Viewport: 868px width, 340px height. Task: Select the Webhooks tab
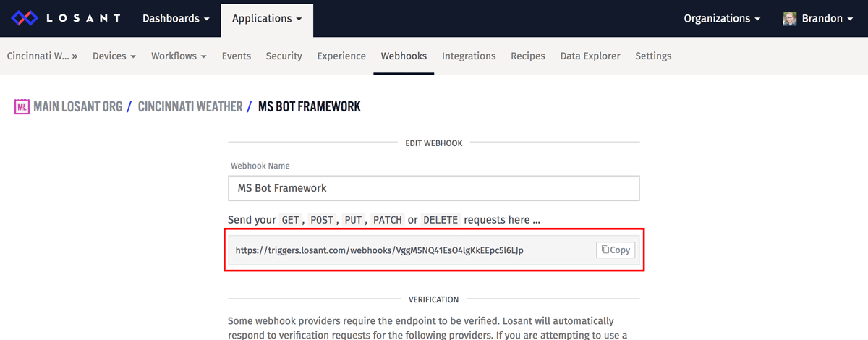(404, 56)
